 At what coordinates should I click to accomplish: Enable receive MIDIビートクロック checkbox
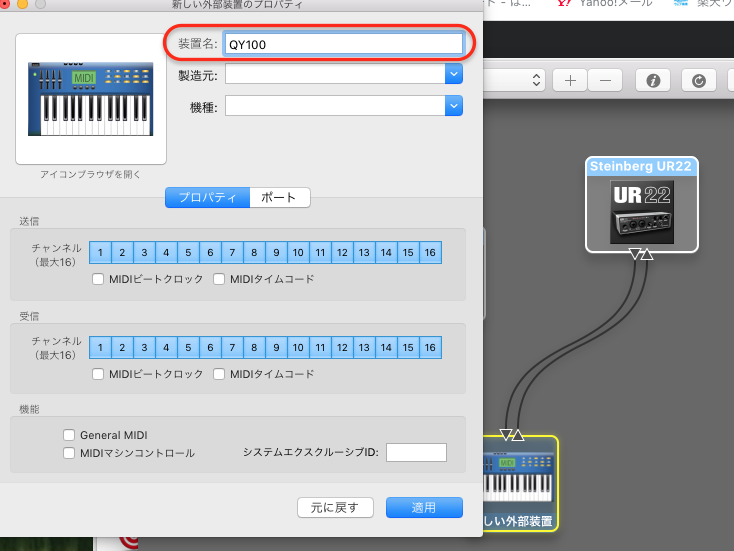(x=98, y=374)
